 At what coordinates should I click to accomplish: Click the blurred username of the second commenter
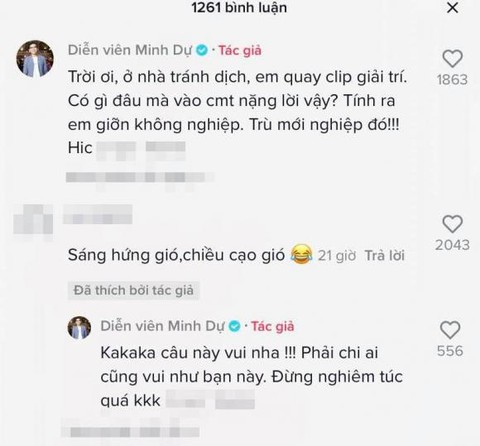coord(98,214)
